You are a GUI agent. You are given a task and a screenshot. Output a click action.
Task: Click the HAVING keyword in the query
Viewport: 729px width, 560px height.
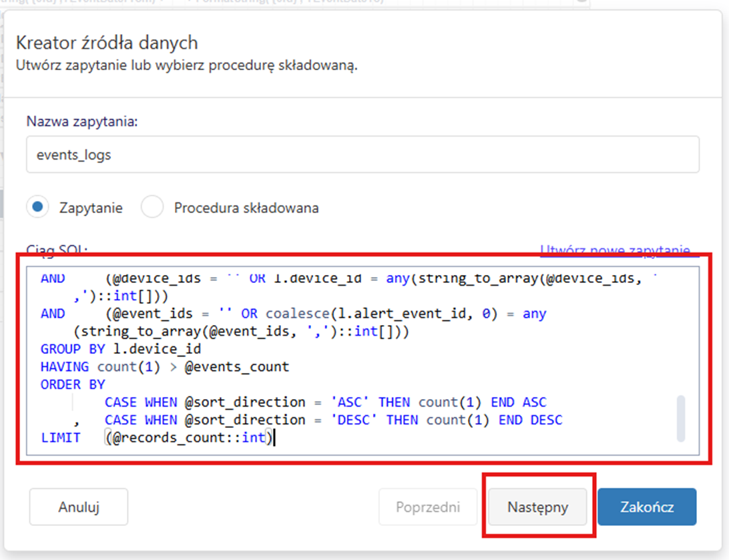pyautogui.click(x=65, y=366)
